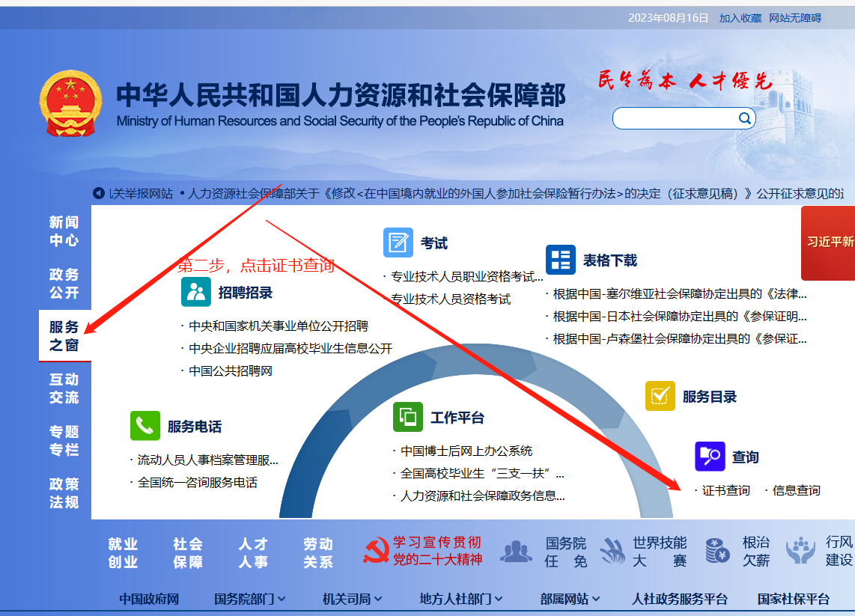Viewport: 855px width, 616px height.
Task: Click the red 习近平新 banner
Action: pos(828,243)
